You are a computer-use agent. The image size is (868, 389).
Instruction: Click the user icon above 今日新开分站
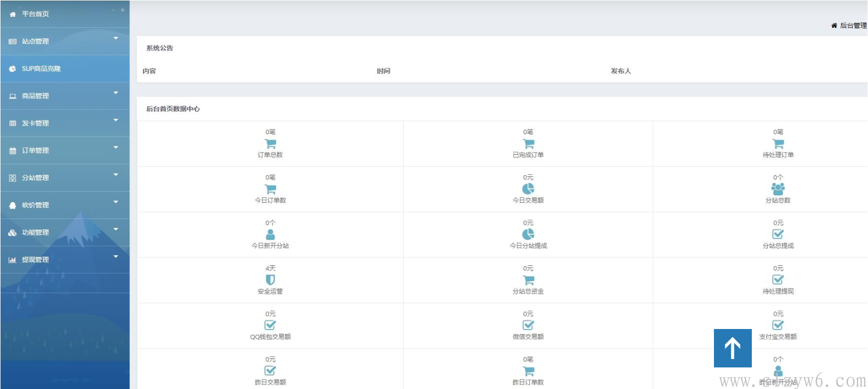[270, 234]
